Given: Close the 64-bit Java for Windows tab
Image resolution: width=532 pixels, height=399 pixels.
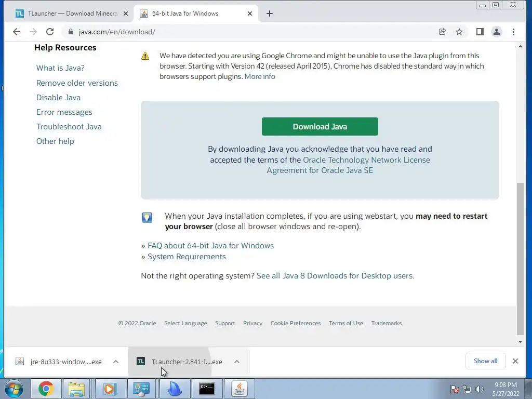Looking at the screenshot, I should (250, 14).
